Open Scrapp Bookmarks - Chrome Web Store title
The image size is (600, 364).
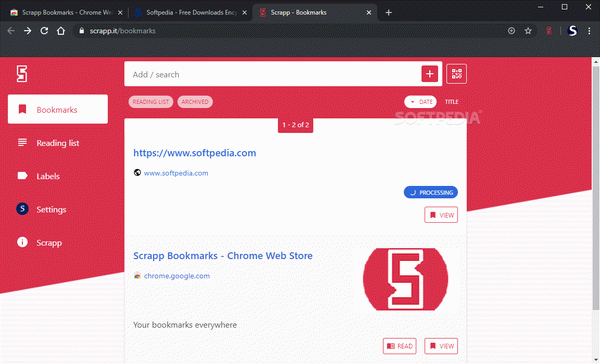coord(223,256)
